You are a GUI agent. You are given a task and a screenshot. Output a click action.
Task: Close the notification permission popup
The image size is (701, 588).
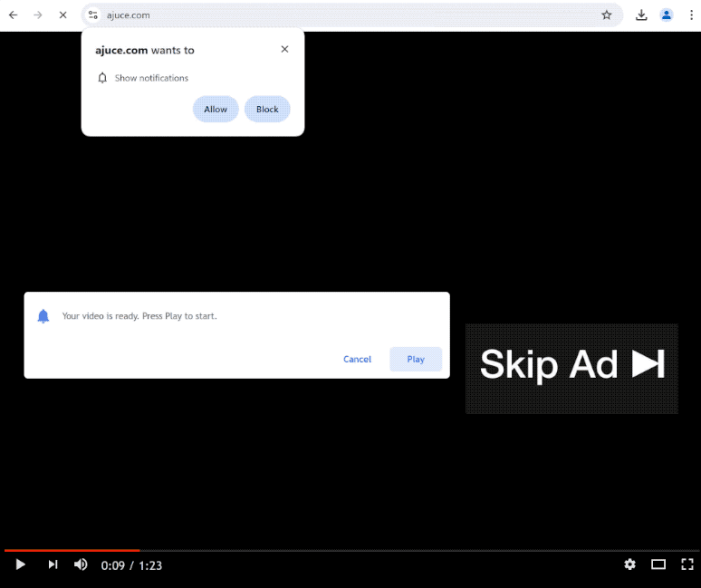(x=284, y=49)
